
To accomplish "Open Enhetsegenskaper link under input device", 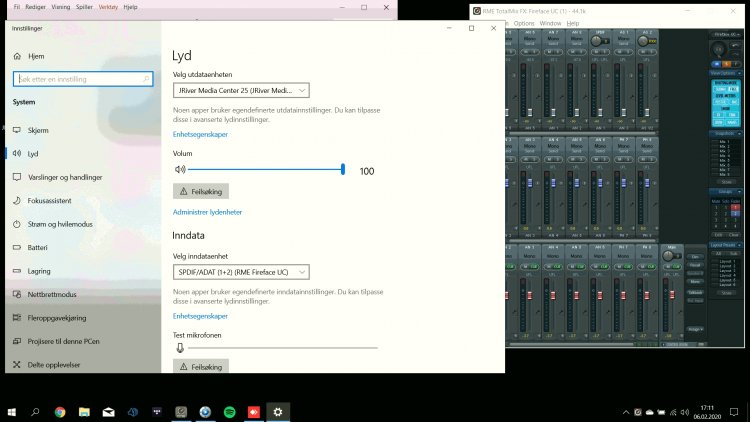I will [x=200, y=316].
